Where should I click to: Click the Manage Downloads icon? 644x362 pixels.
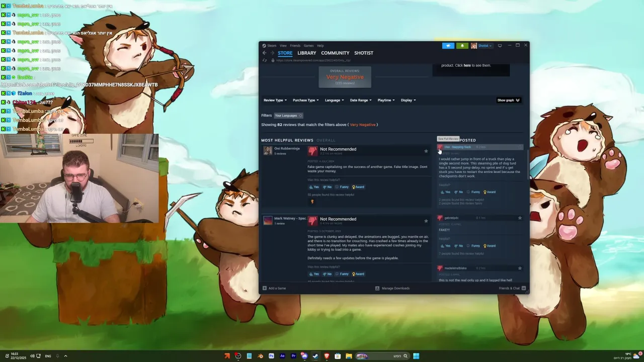click(377, 289)
